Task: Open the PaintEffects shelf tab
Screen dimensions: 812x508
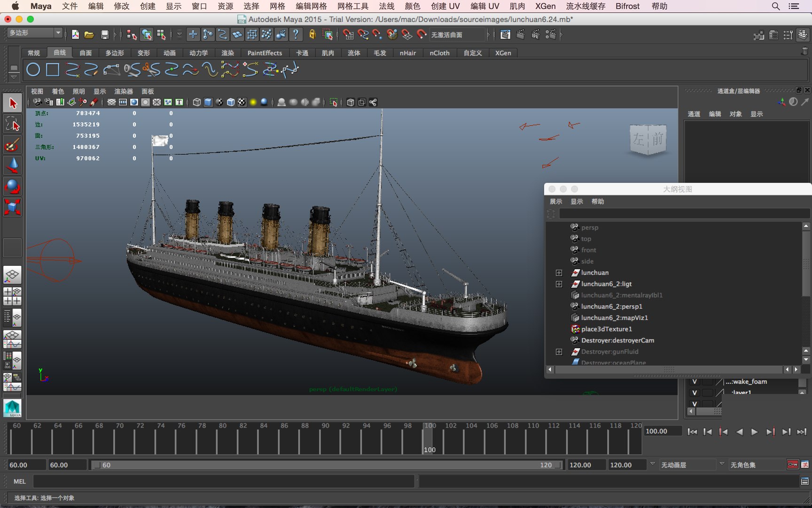Action: click(265, 53)
